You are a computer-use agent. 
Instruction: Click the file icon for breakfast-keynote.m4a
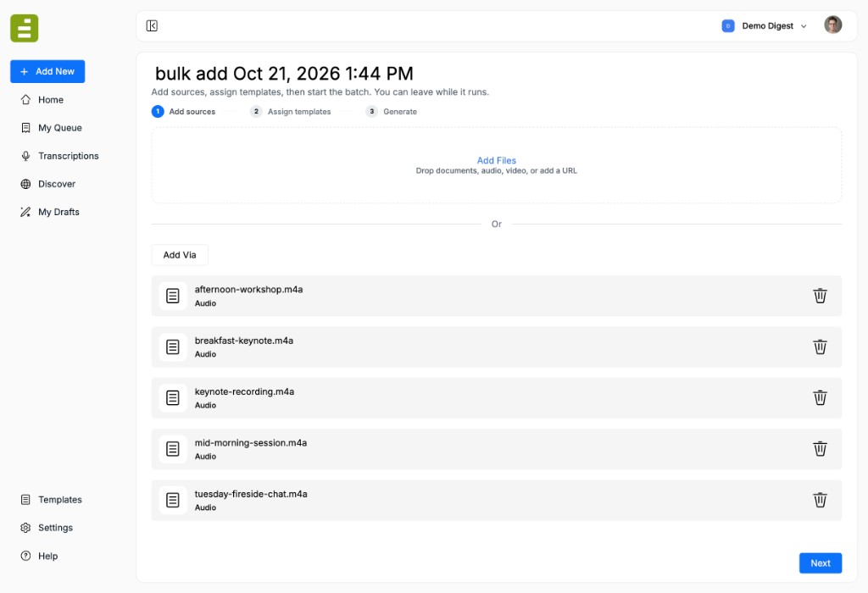(x=173, y=346)
